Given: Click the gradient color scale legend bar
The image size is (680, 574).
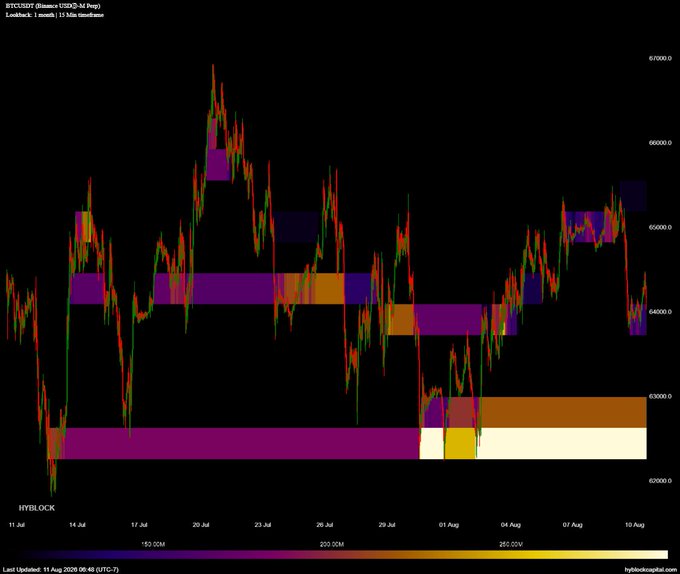Looking at the screenshot, I should pos(340,554).
